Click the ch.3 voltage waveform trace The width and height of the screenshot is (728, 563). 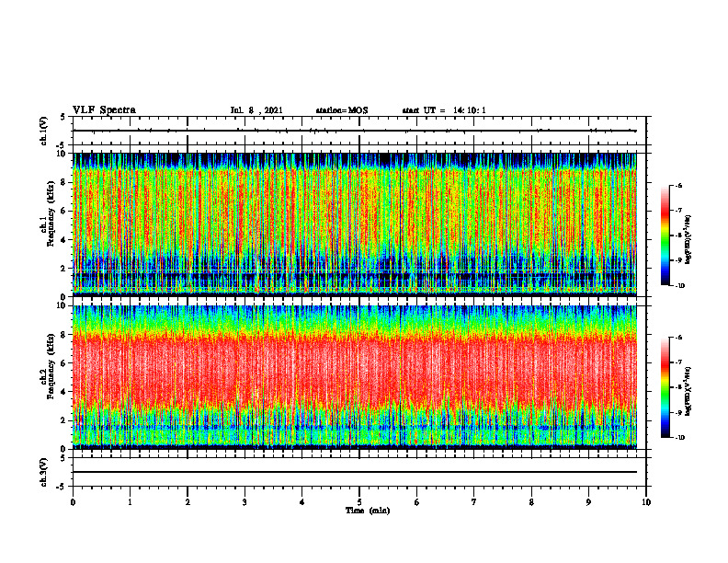[x=354, y=472]
